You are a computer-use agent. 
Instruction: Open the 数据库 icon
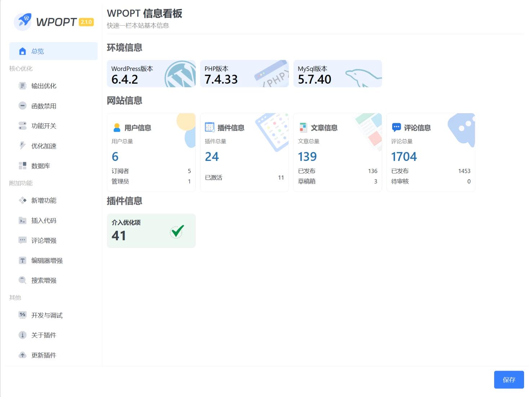point(22,166)
